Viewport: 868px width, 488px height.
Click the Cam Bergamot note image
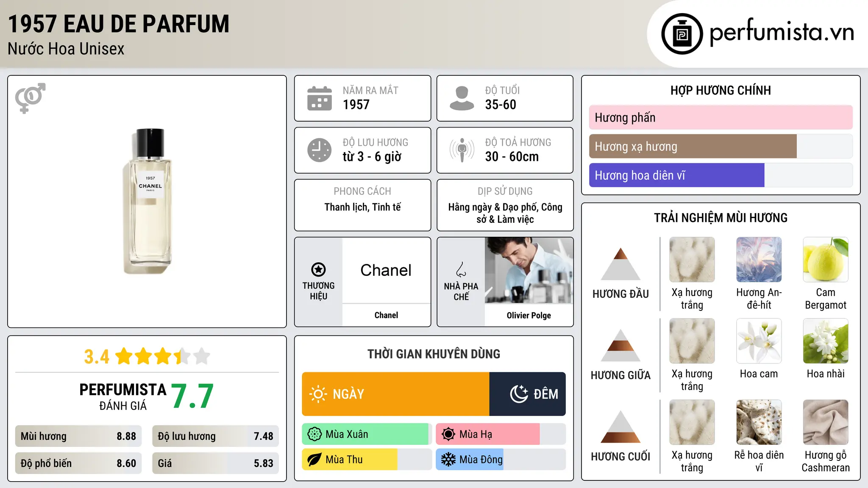coord(826,260)
